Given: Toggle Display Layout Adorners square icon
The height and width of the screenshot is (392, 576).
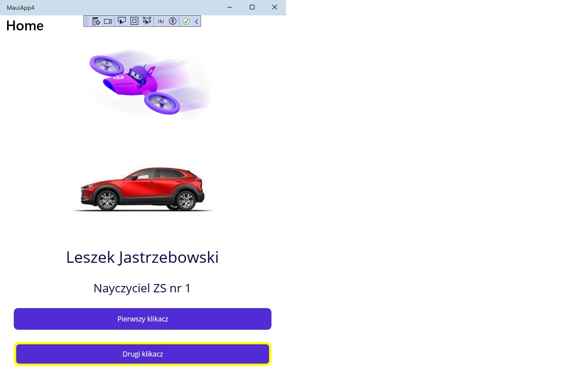Looking at the screenshot, I should pyautogui.click(x=134, y=21).
